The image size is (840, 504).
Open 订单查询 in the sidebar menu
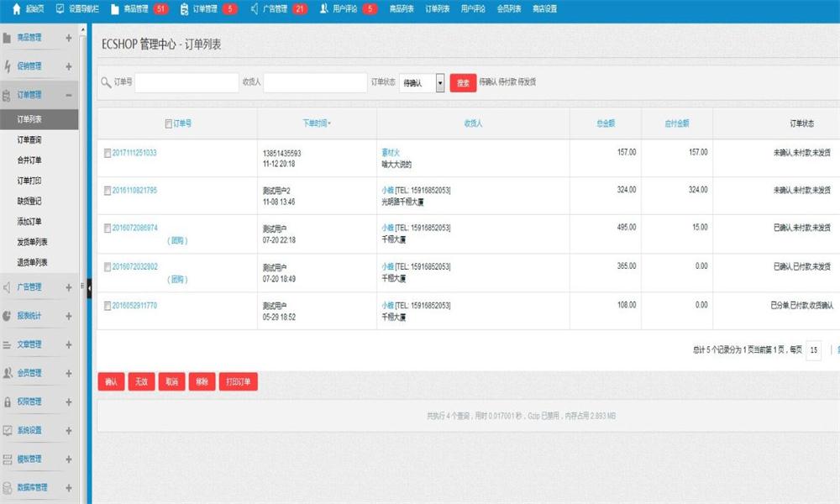point(29,139)
